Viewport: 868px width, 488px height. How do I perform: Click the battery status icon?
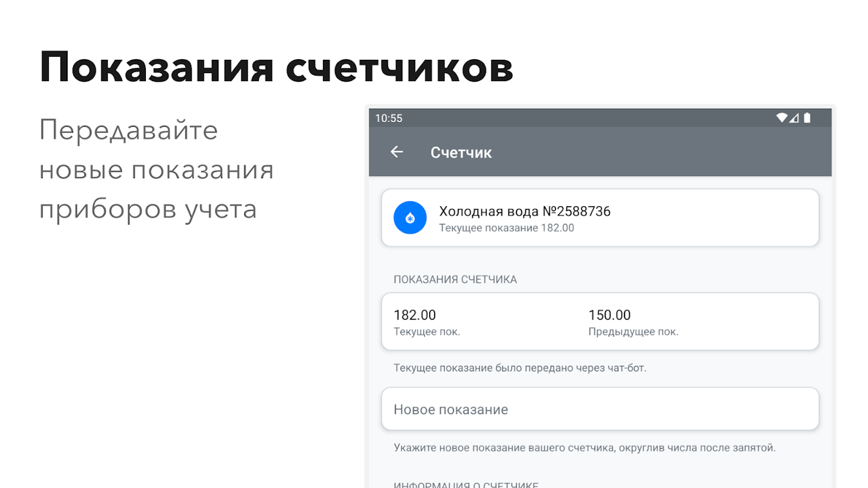(x=807, y=118)
